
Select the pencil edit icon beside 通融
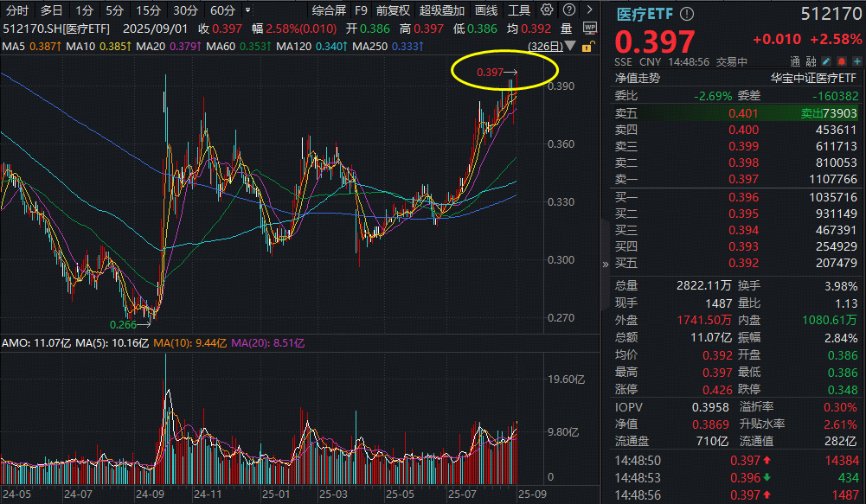[824, 61]
